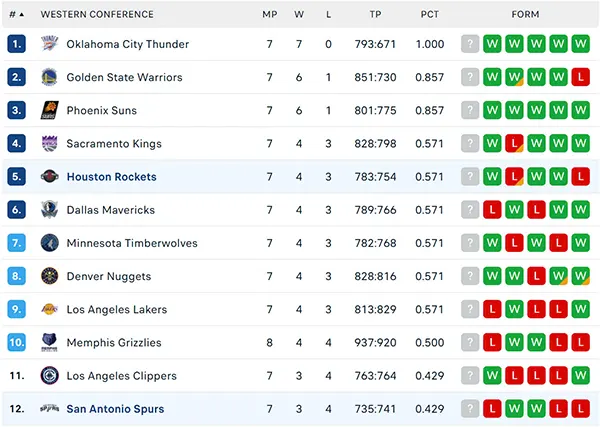The height and width of the screenshot is (427, 600).
Task: Click the Denver Nuggets logo icon
Action: point(49,276)
